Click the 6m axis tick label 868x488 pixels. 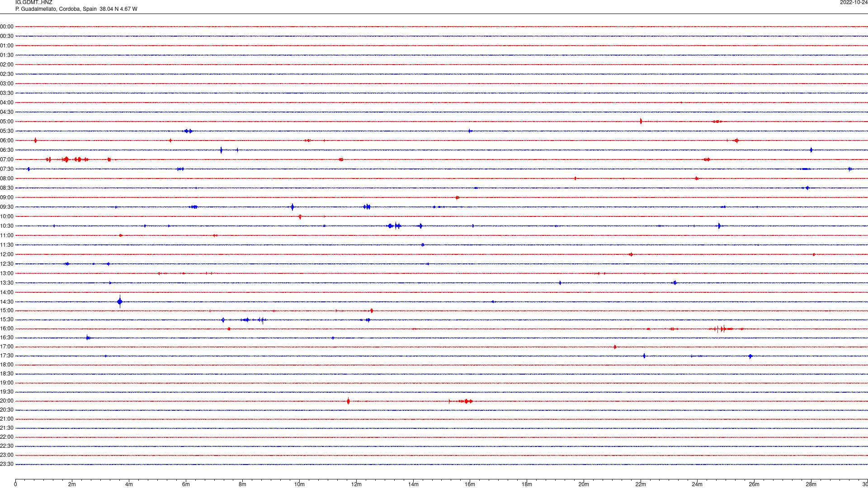point(186,484)
